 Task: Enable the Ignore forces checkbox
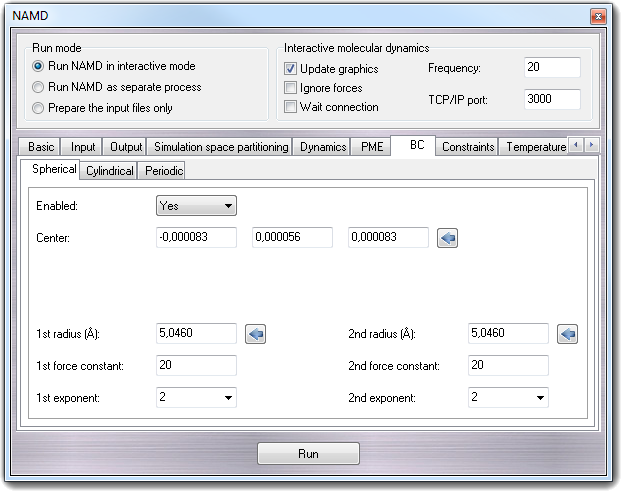click(290, 88)
